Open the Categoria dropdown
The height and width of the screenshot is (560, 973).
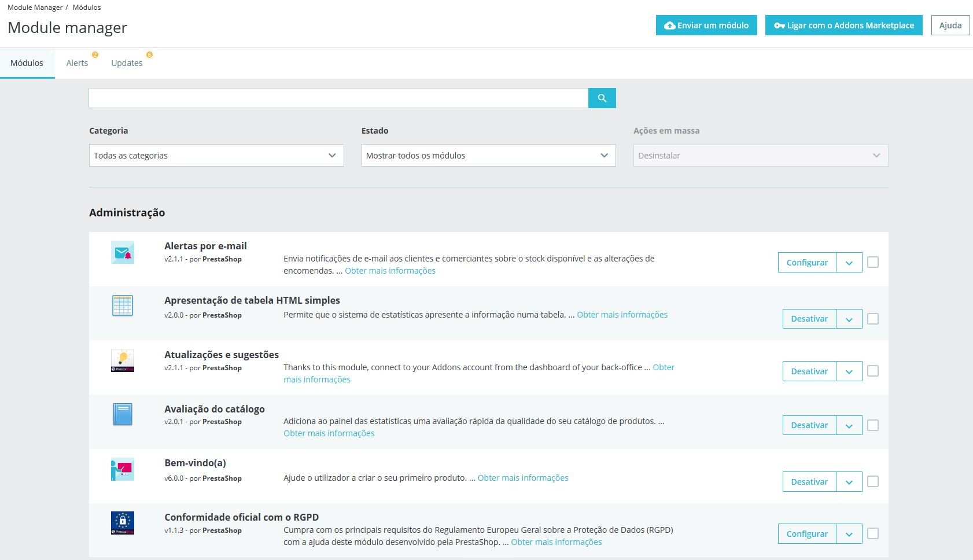pyautogui.click(x=216, y=156)
